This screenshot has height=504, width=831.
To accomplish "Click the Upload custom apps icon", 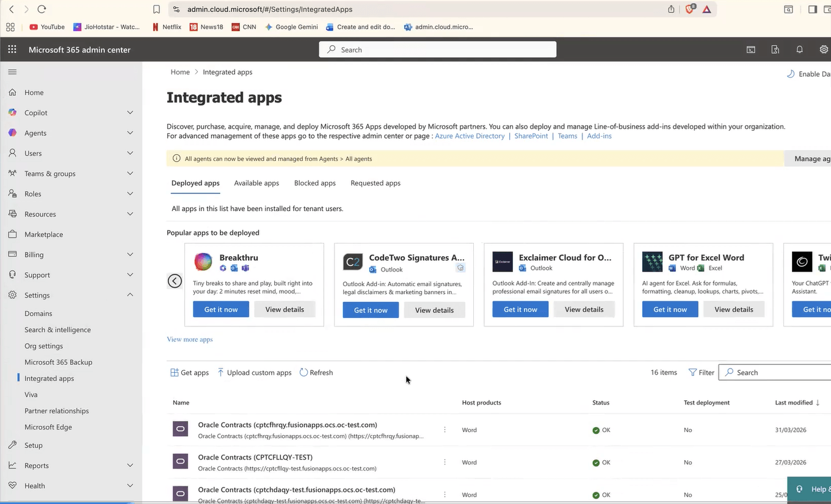I will pos(220,372).
